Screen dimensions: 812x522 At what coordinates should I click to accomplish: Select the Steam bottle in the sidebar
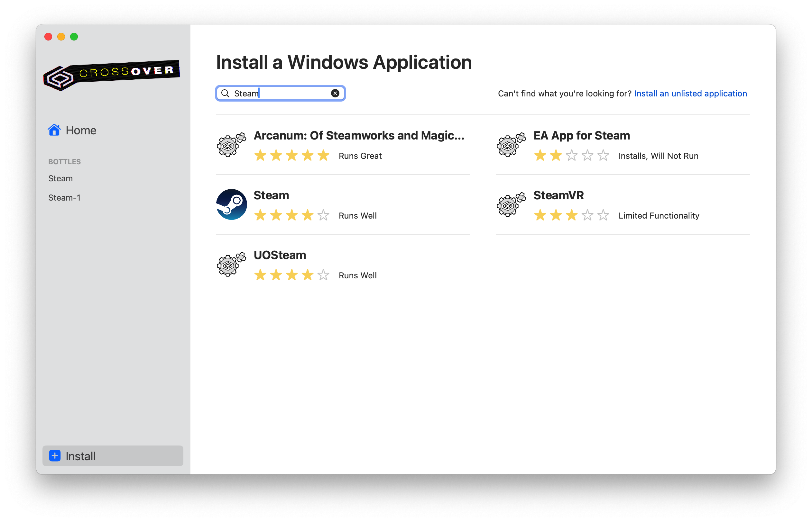click(61, 179)
